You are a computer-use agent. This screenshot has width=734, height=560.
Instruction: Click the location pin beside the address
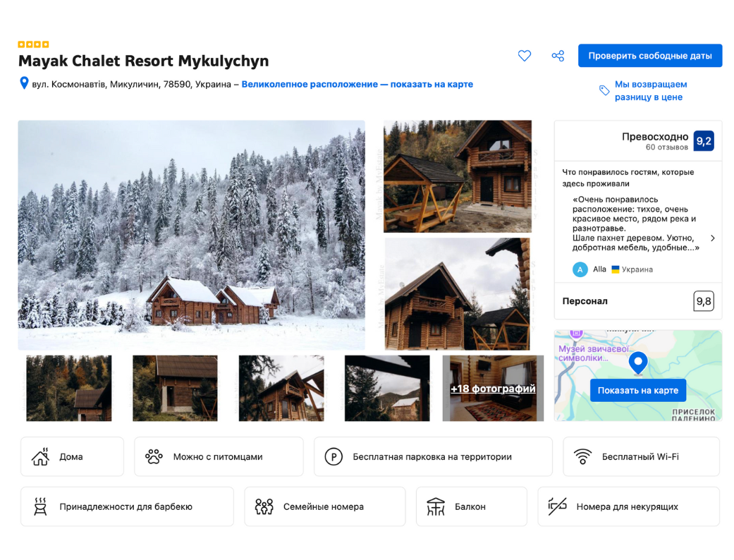pyautogui.click(x=24, y=84)
